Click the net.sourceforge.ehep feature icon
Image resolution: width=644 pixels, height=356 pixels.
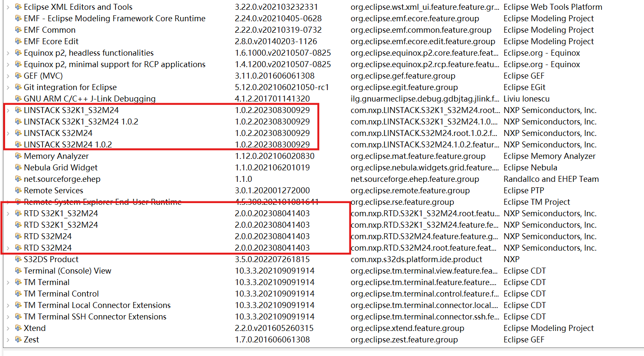[18, 179]
